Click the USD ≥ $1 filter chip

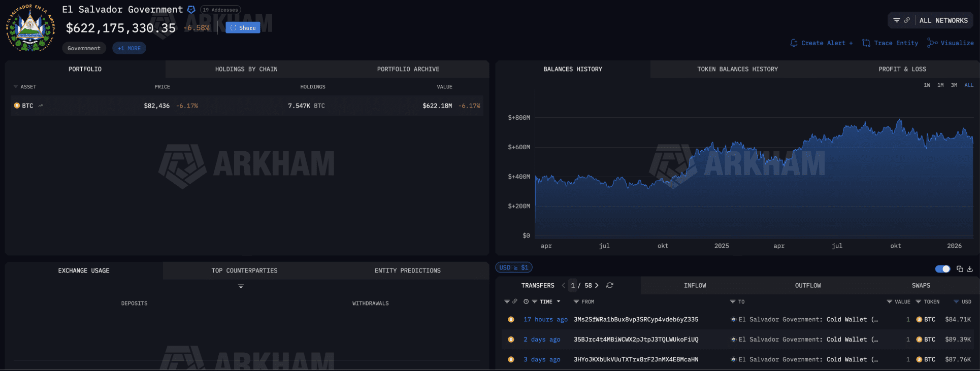[x=513, y=267]
